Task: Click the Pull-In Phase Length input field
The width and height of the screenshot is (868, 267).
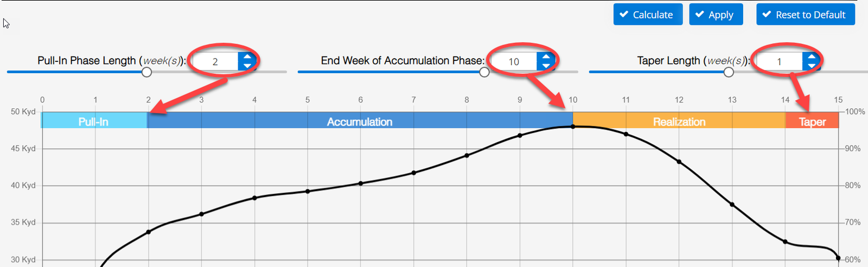Action: click(x=215, y=61)
